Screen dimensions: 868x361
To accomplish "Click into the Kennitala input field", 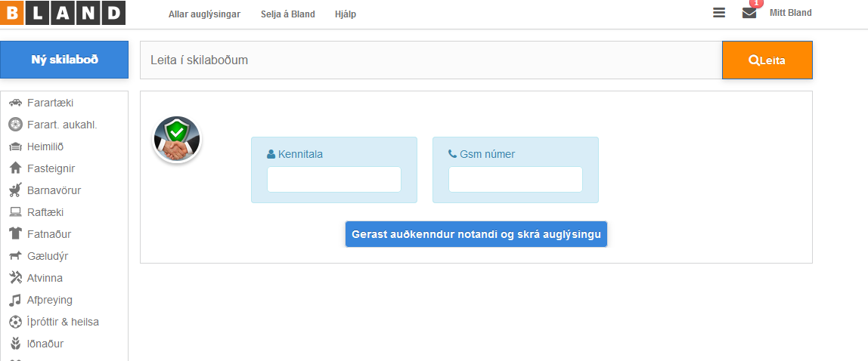I will click(333, 180).
